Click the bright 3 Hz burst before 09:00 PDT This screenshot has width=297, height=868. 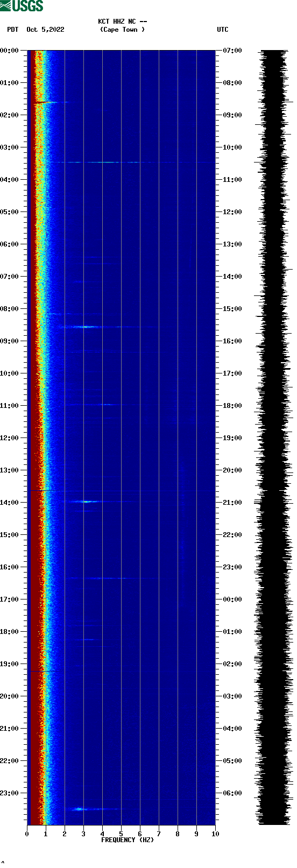pos(86,327)
